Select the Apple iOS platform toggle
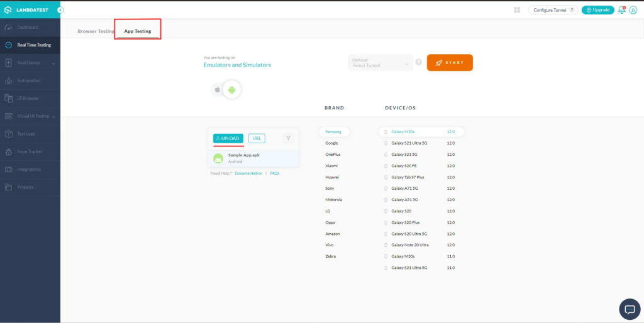Image resolution: width=644 pixels, height=323 pixels. (x=218, y=89)
